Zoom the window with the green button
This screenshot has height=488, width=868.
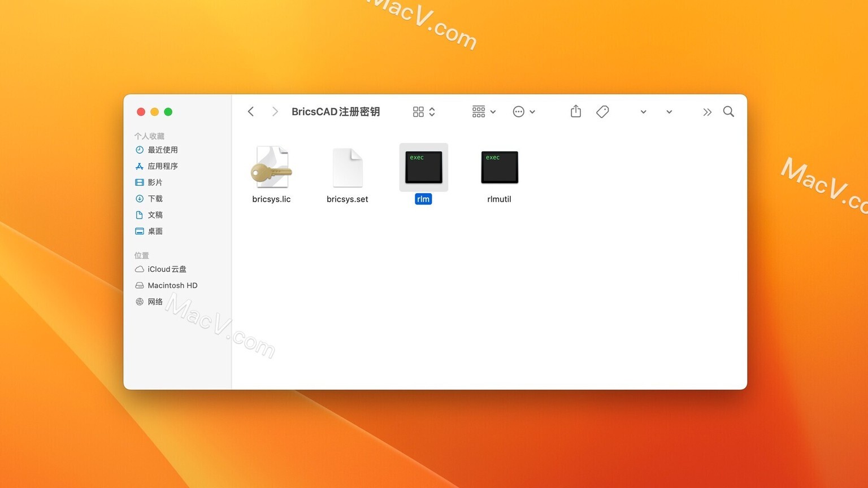[x=168, y=112]
